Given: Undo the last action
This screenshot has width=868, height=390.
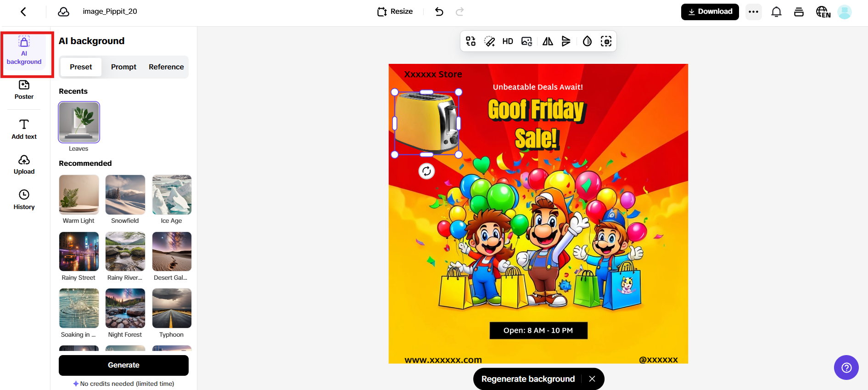Looking at the screenshot, I should click(x=439, y=11).
